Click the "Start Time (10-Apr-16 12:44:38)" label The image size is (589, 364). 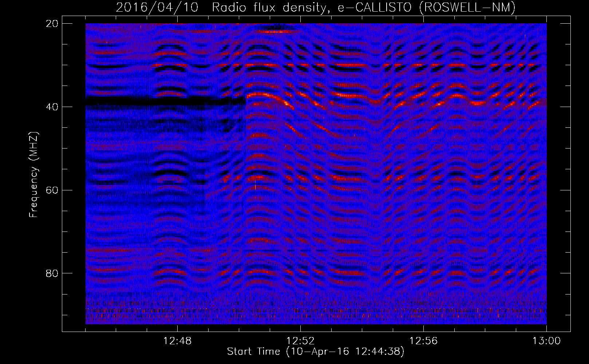point(316,352)
